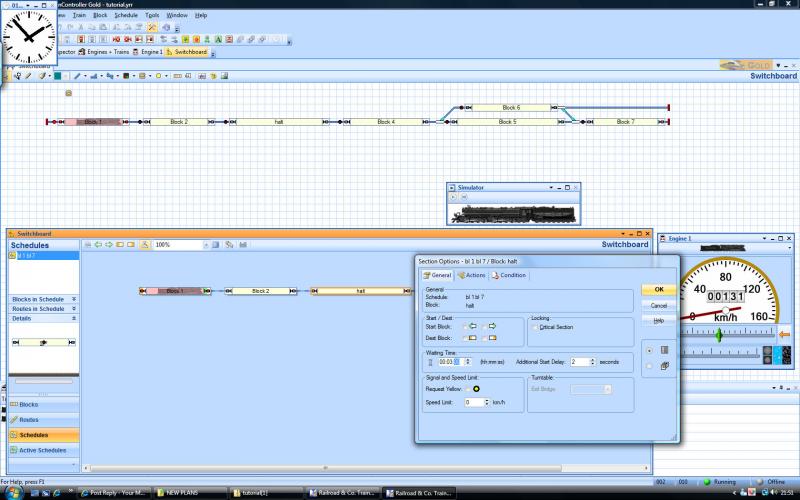Select the first radio option beside book icon
The width and height of the screenshot is (800, 500).
tap(649, 350)
